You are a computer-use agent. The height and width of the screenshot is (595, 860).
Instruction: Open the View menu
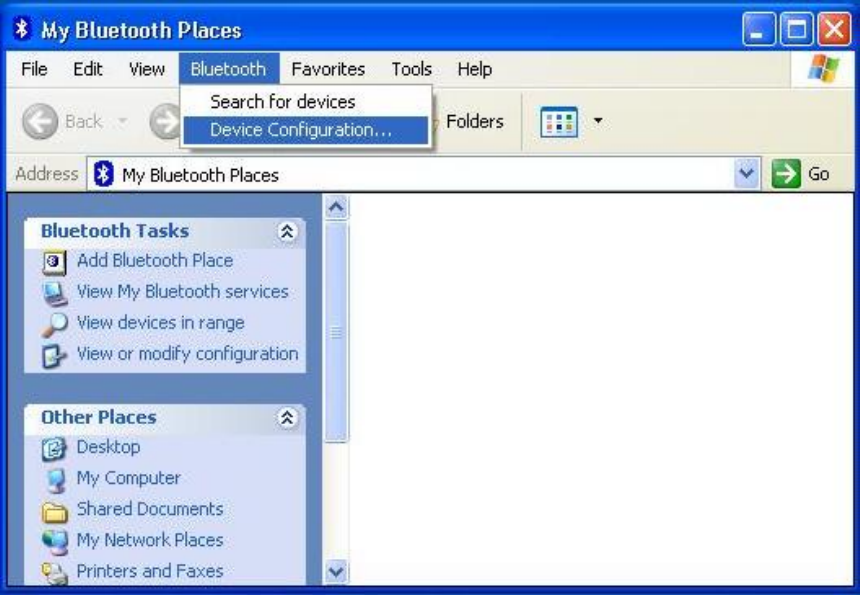pos(146,69)
